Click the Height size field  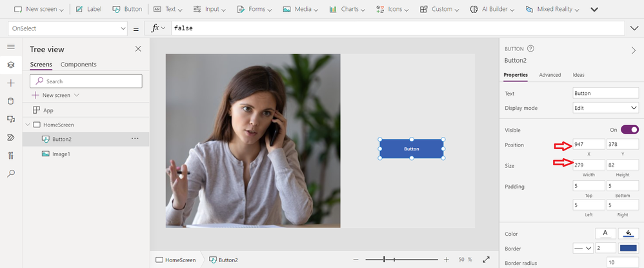[623, 165]
